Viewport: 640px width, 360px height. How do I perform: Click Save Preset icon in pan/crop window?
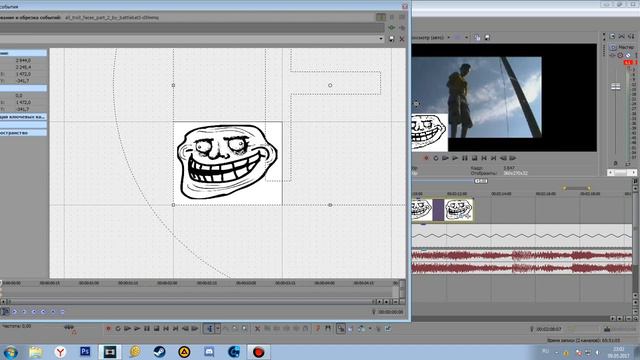[391, 39]
